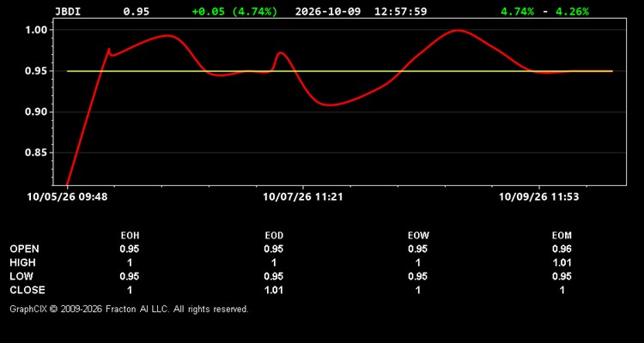Click the OPEN value under EOD
The width and height of the screenshot is (644, 343).
point(274,249)
